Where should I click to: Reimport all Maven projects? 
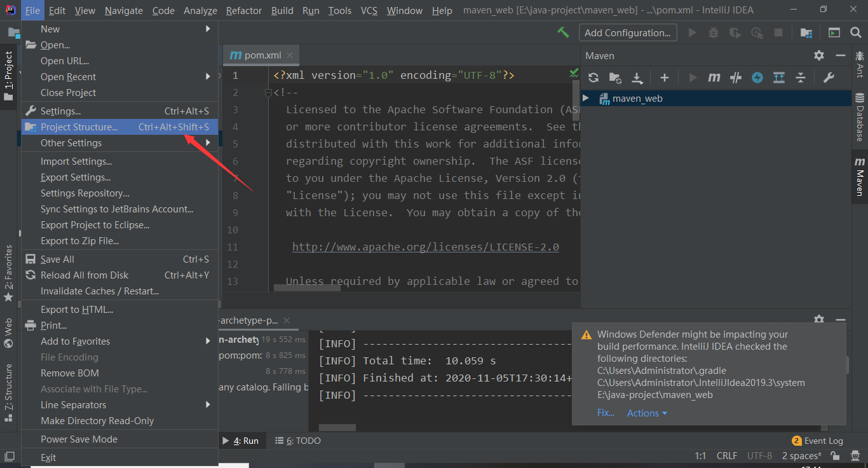pos(593,78)
